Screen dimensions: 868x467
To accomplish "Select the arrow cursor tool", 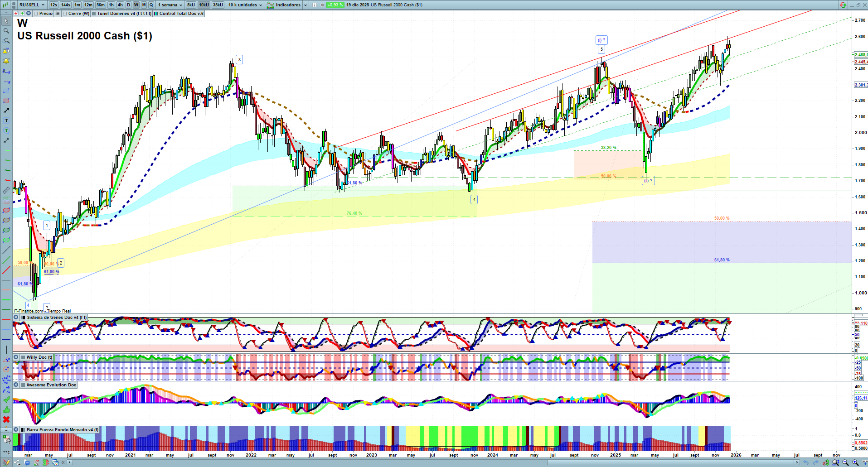I will pos(6,21).
